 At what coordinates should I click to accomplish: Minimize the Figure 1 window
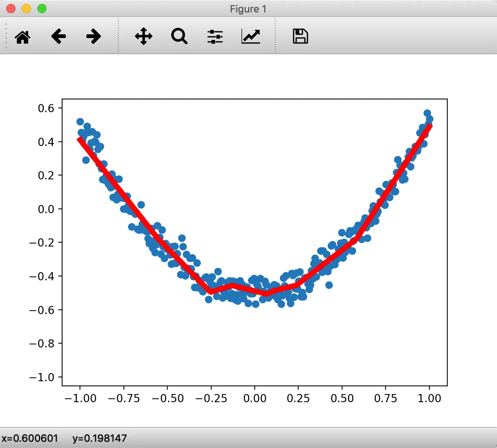26,9
